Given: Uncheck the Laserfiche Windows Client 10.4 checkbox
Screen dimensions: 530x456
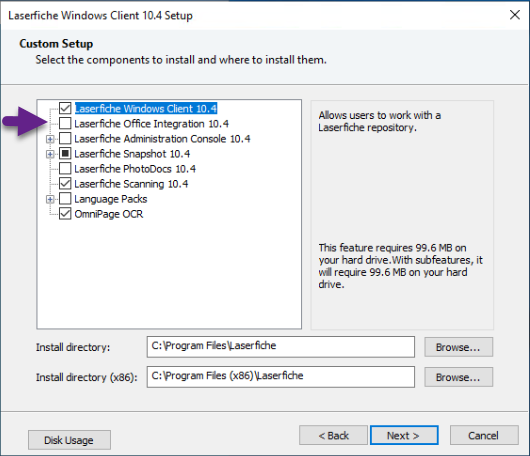Looking at the screenshot, I should point(65,108).
